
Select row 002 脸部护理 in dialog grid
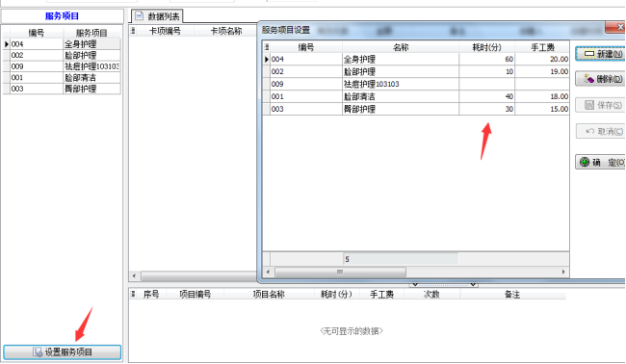[x=416, y=71]
